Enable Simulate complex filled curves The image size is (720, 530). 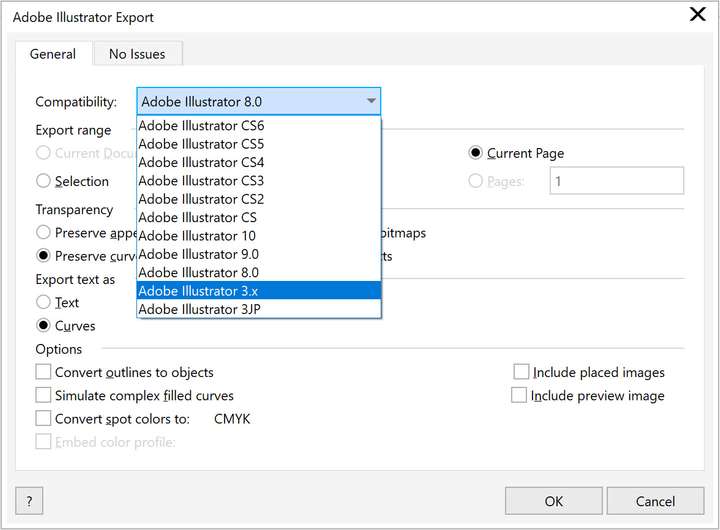tap(43, 395)
